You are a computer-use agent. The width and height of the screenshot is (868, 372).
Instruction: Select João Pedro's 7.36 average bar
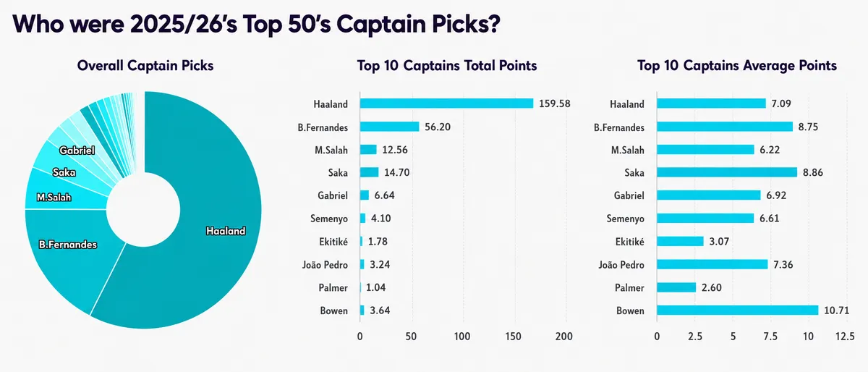712,265
